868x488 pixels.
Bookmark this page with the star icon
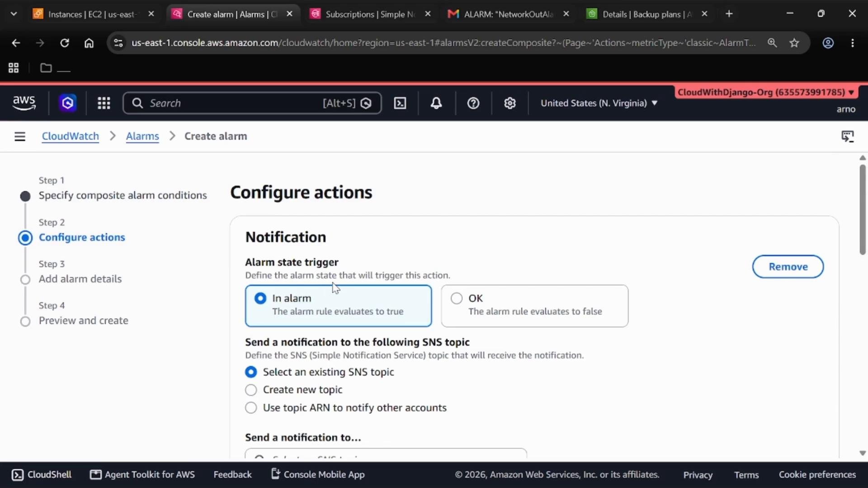pyautogui.click(x=794, y=43)
